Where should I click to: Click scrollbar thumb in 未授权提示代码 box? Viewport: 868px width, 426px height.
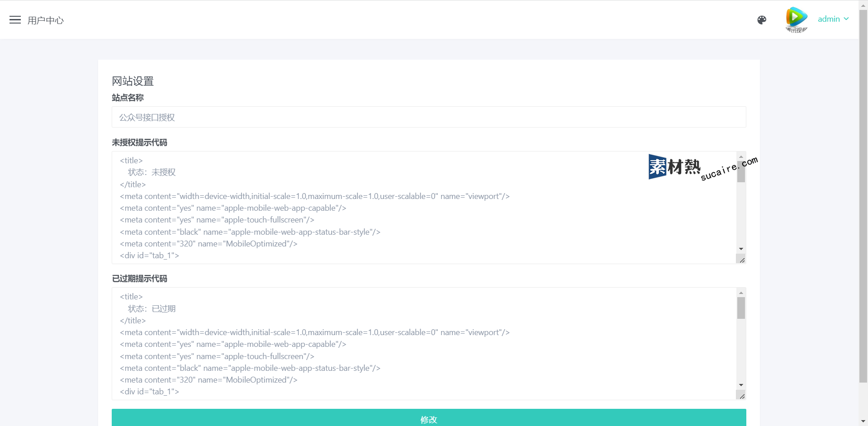coord(741,172)
